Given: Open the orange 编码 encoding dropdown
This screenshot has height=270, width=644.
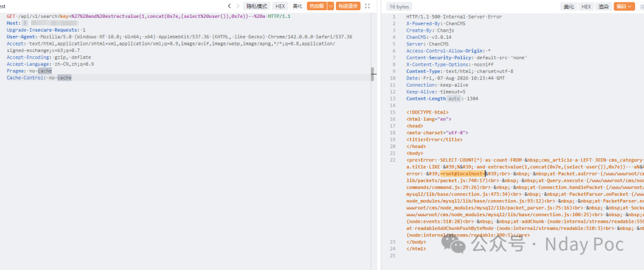Looking at the screenshot, I should (x=624, y=7).
